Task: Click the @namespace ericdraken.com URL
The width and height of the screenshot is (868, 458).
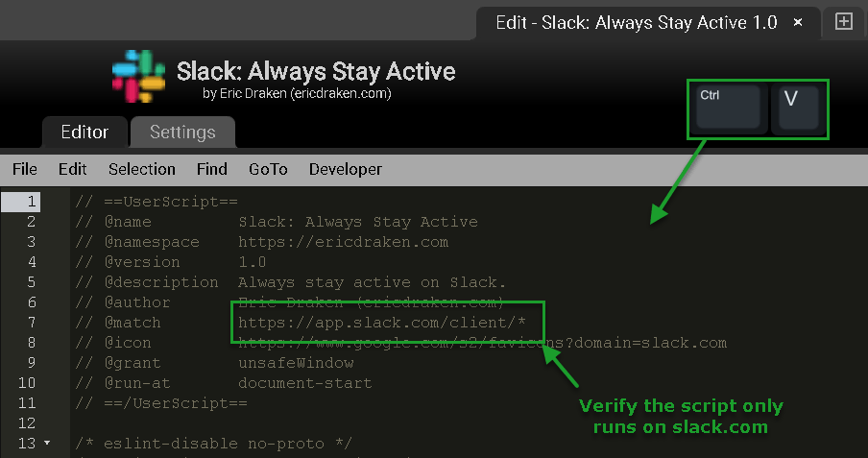Action: (343, 242)
